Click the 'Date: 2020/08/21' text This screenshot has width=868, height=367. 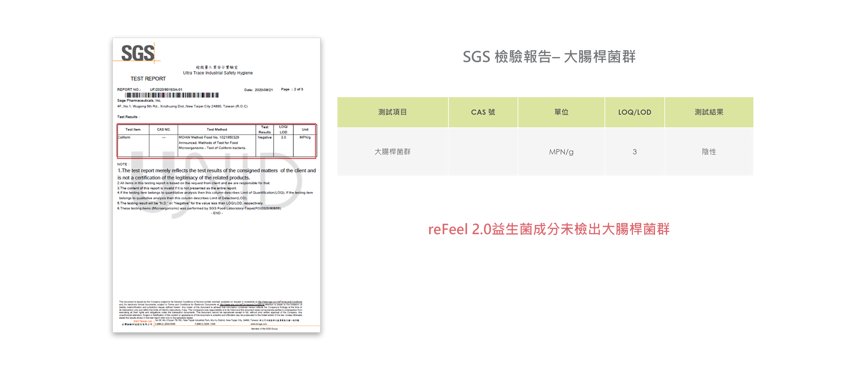[258, 90]
